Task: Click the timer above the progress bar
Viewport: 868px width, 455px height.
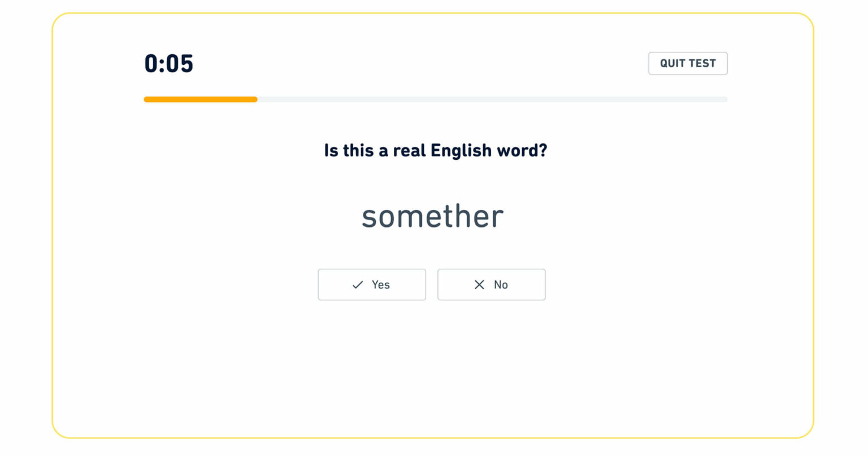Action: [x=168, y=64]
